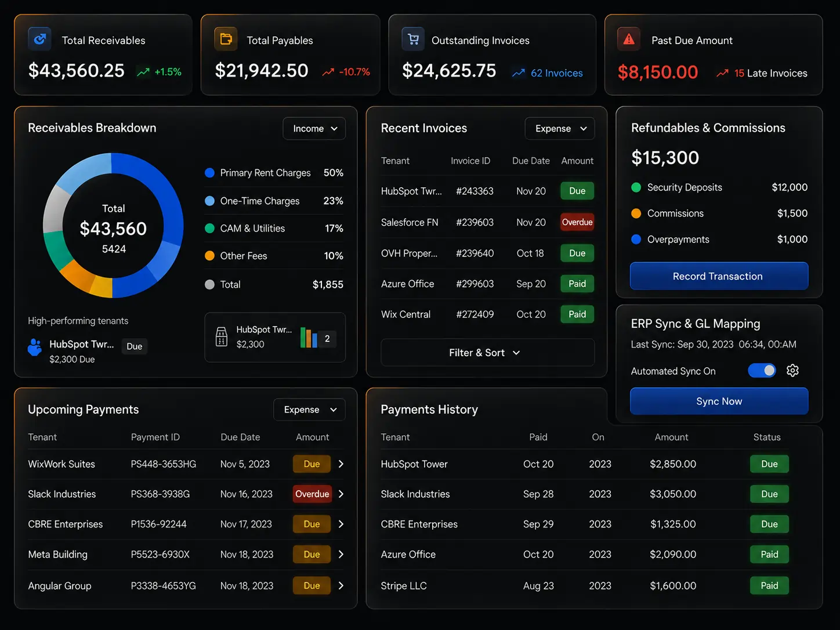This screenshot has width=840, height=630.
Task: Click the count badge 2 in HubSpot card
Action: [x=327, y=338]
